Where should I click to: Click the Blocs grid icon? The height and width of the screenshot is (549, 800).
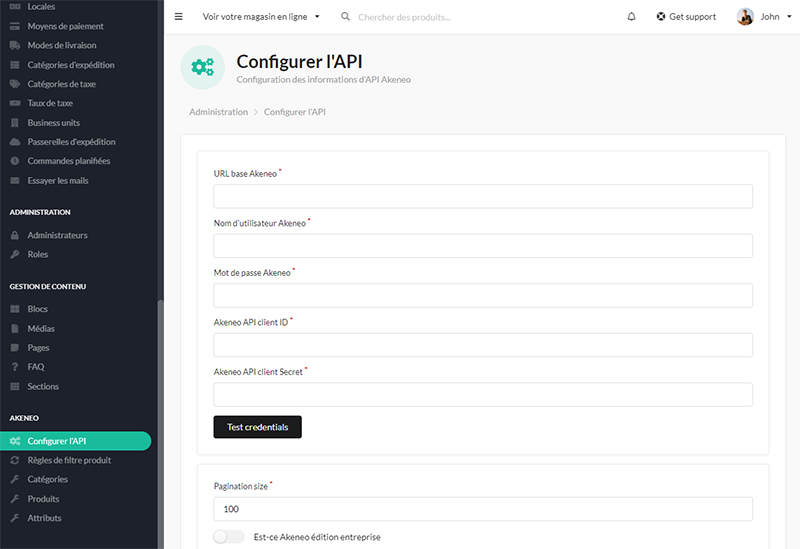[x=15, y=309]
